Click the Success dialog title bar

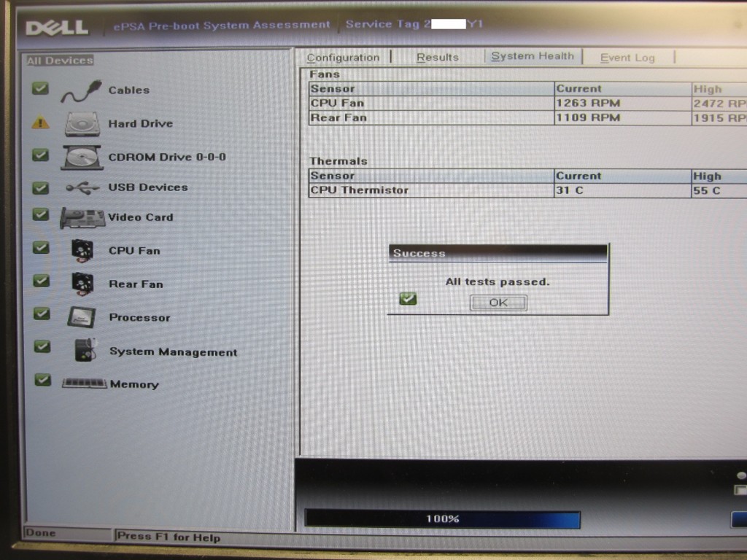498,253
